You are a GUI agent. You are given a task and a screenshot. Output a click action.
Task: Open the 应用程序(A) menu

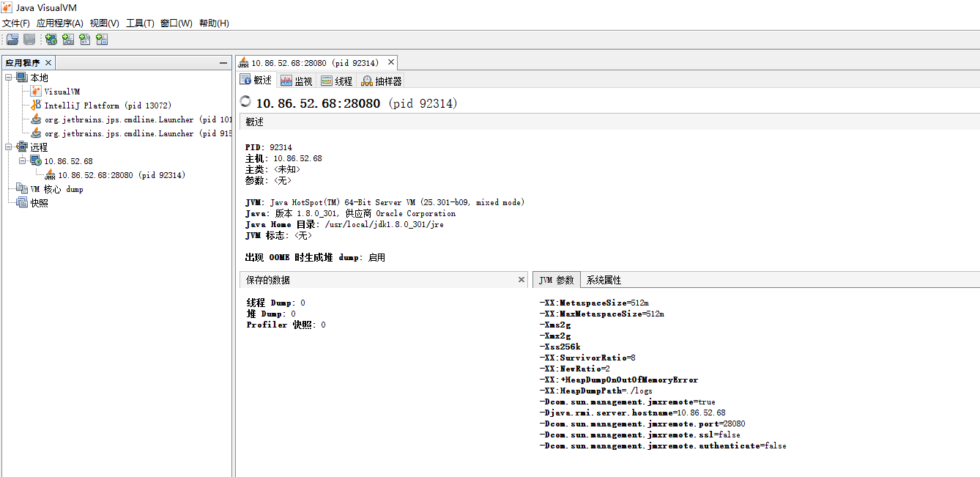[x=60, y=23]
